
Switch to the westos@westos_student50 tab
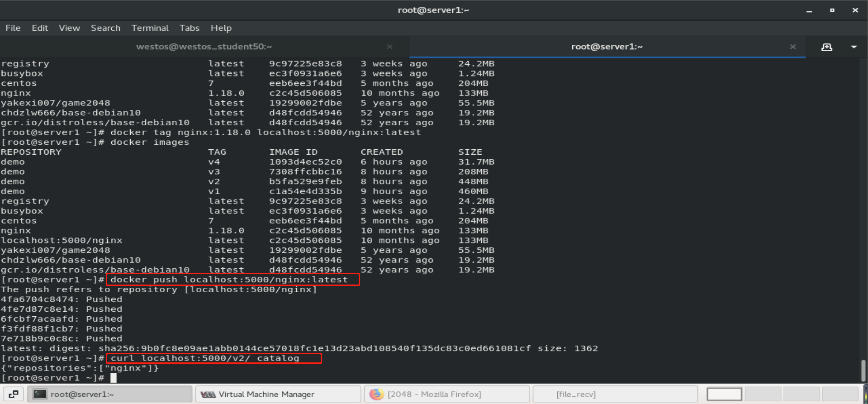204,47
